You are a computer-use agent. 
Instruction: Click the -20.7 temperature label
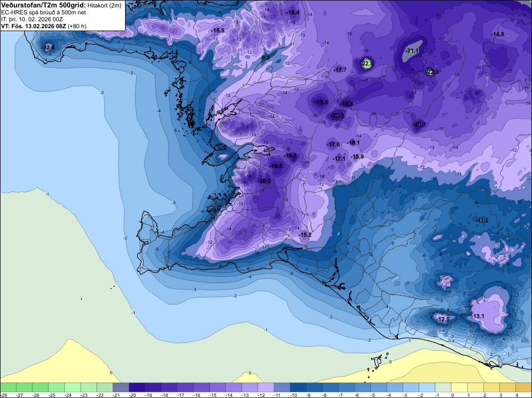pos(419,125)
